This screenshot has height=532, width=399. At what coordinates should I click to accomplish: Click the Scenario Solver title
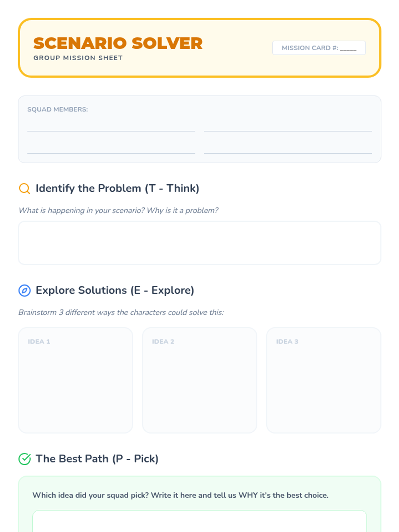118,43
